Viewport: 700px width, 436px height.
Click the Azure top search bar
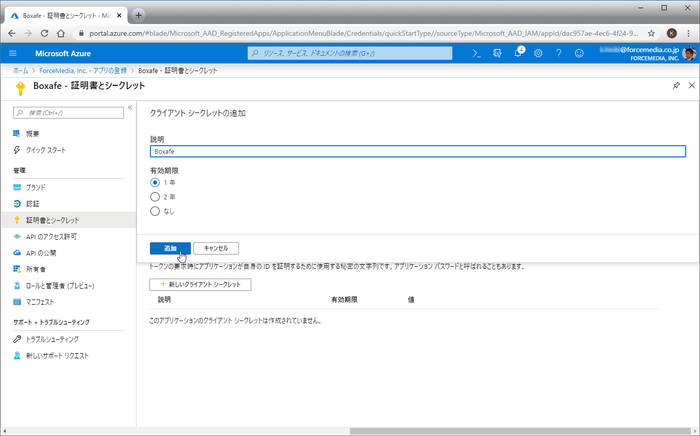coord(350,53)
